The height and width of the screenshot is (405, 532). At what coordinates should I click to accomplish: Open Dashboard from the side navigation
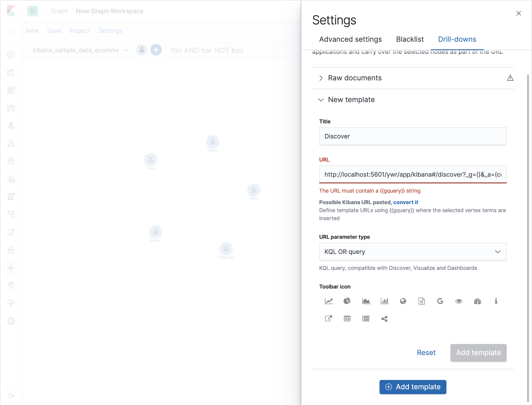click(11, 90)
